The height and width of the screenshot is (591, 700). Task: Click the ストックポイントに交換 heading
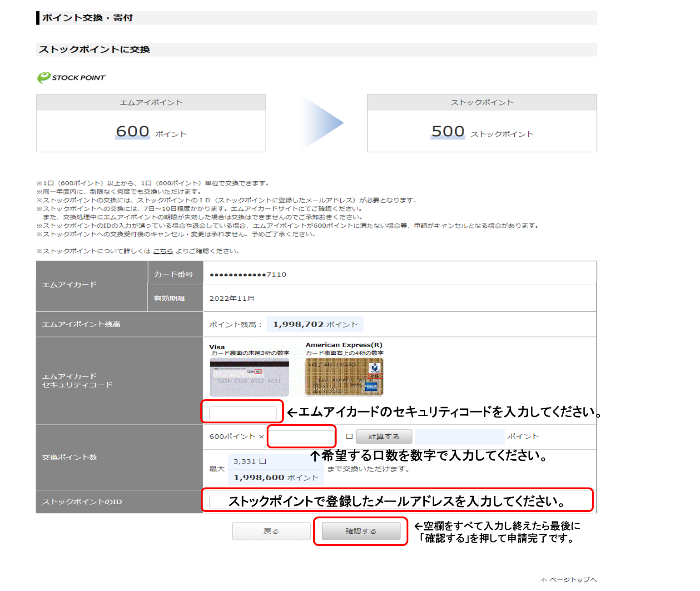(94, 50)
